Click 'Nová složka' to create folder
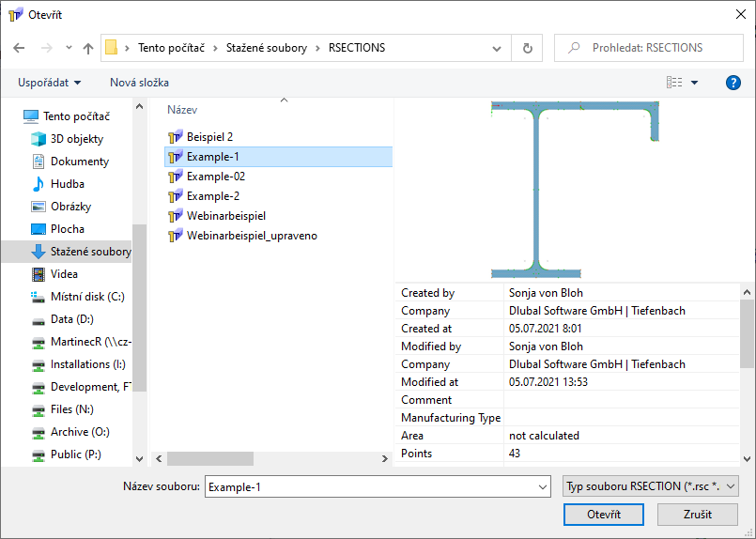 click(139, 83)
